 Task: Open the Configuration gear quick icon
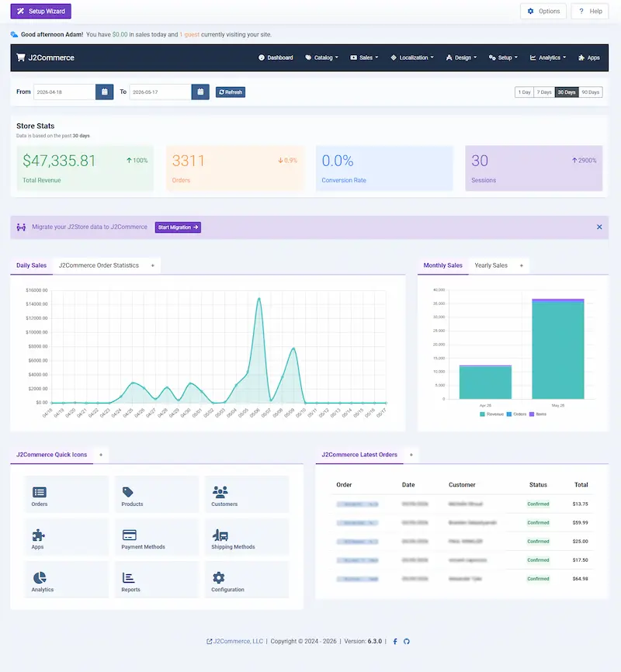247,580
